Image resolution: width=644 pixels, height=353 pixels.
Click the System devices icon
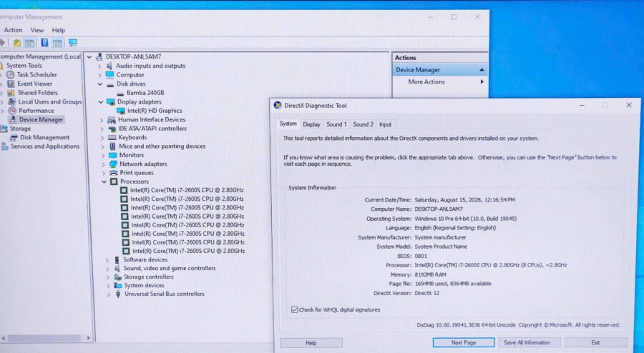[x=118, y=286]
